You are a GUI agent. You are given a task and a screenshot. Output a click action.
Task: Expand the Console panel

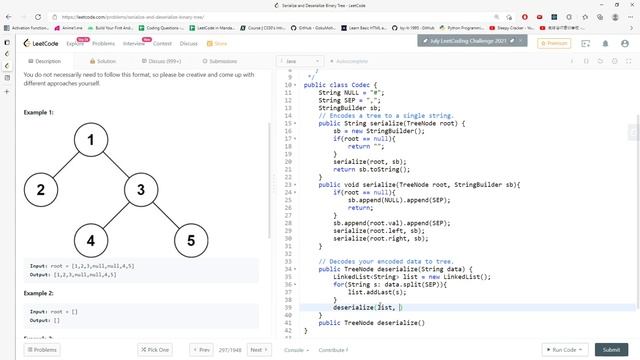(296, 350)
